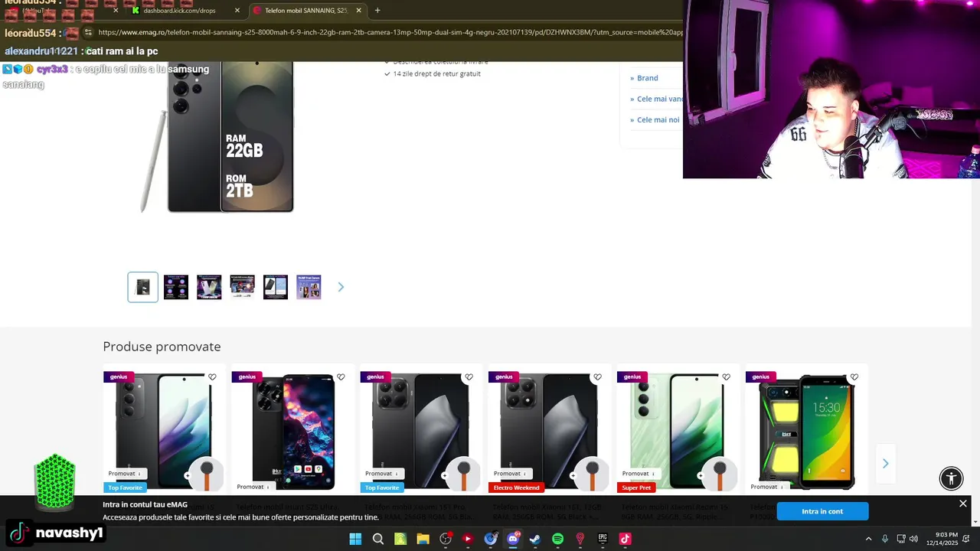Advance Produse promovate carousel to next items
The height and width of the screenshot is (551, 980).
[886, 464]
